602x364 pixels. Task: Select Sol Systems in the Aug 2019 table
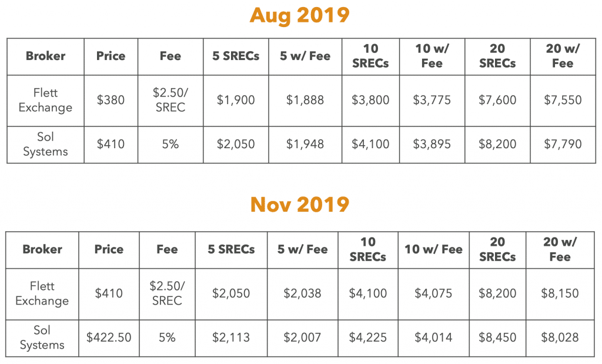[x=45, y=145]
